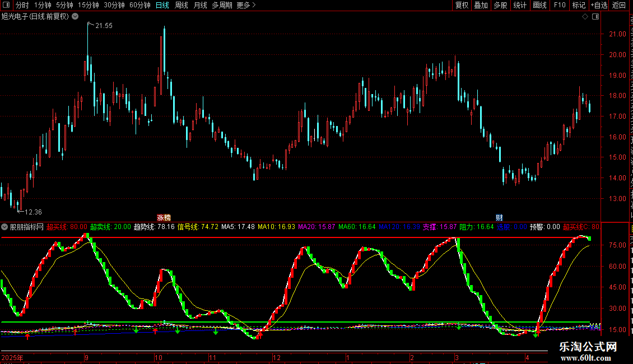Click 超卖线: 20.00 indicator value
Viewport: 633px width, 364px height.
click(x=110, y=227)
